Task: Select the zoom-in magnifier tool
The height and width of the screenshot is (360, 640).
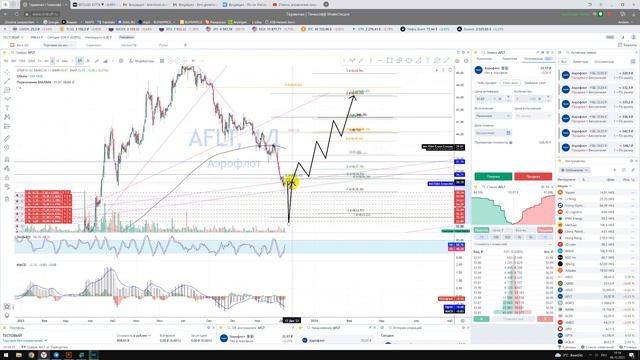Action: (7, 147)
